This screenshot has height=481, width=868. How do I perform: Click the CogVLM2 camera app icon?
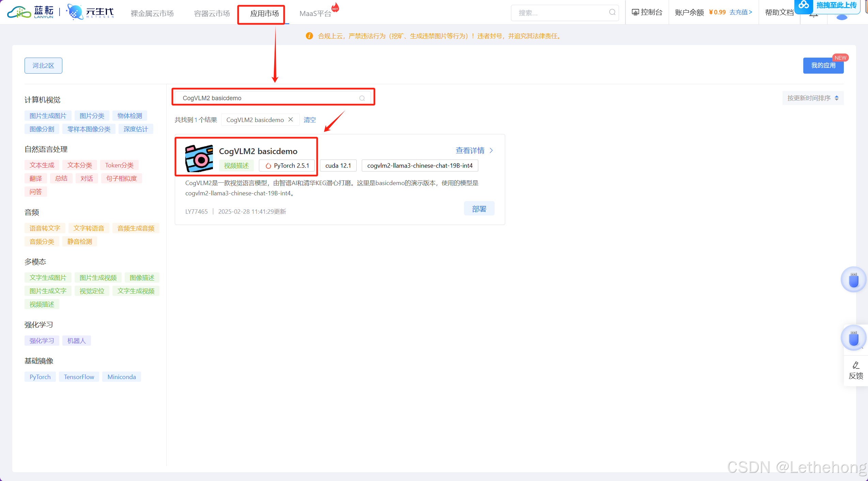(199, 159)
